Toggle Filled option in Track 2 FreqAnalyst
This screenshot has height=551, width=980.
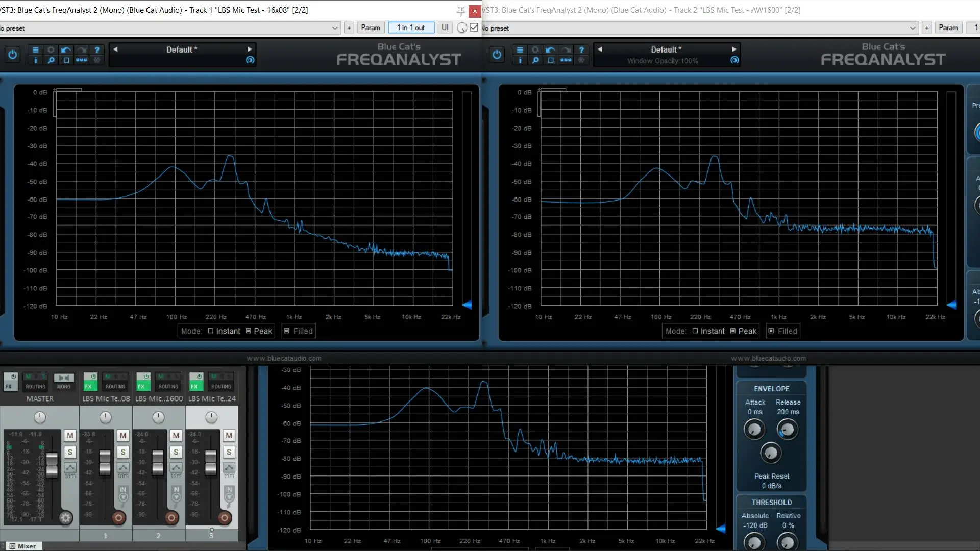click(x=782, y=331)
